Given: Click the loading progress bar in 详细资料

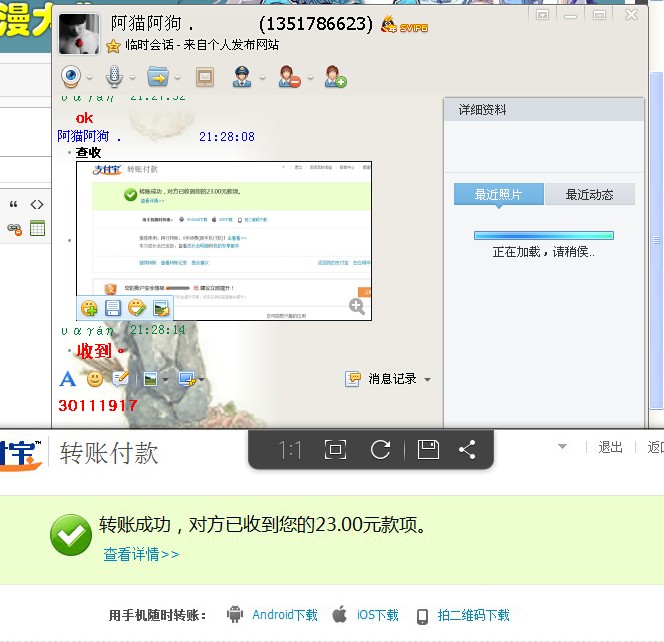Looking at the screenshot, I should 544,235.
